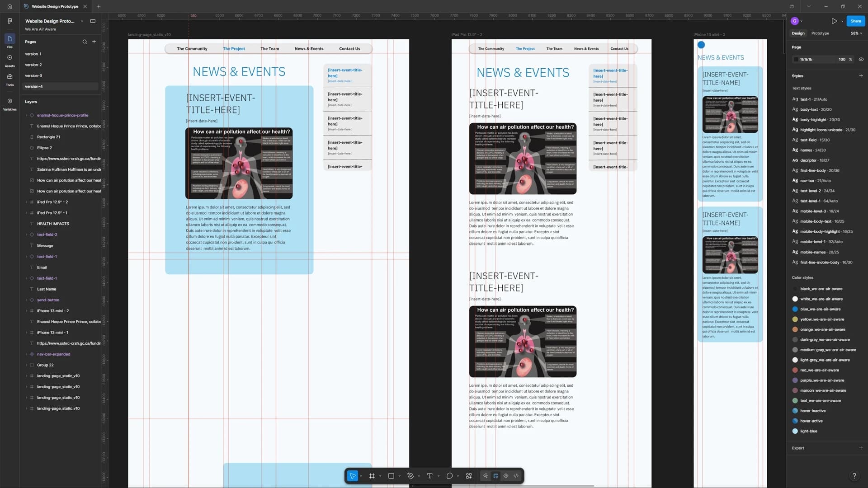The image size is (868, 488).
Task: Open the help question mark button
Action: tap(854, 476)
